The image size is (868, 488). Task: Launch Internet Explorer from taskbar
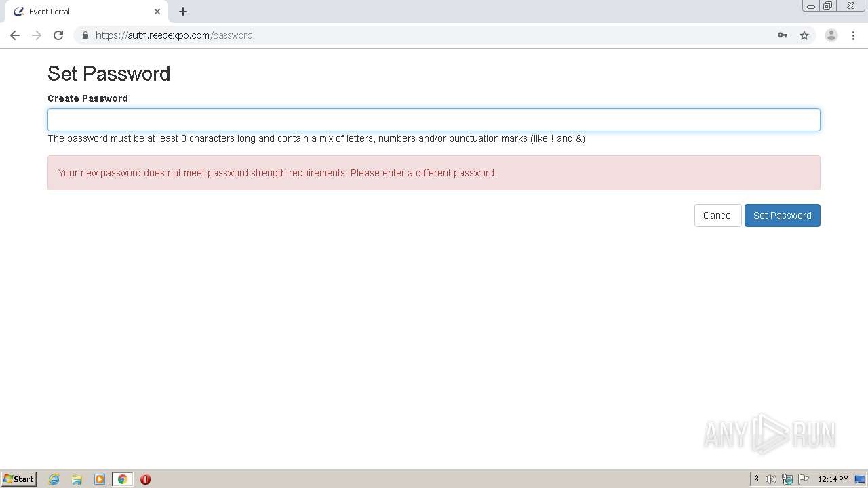[54, 479]
